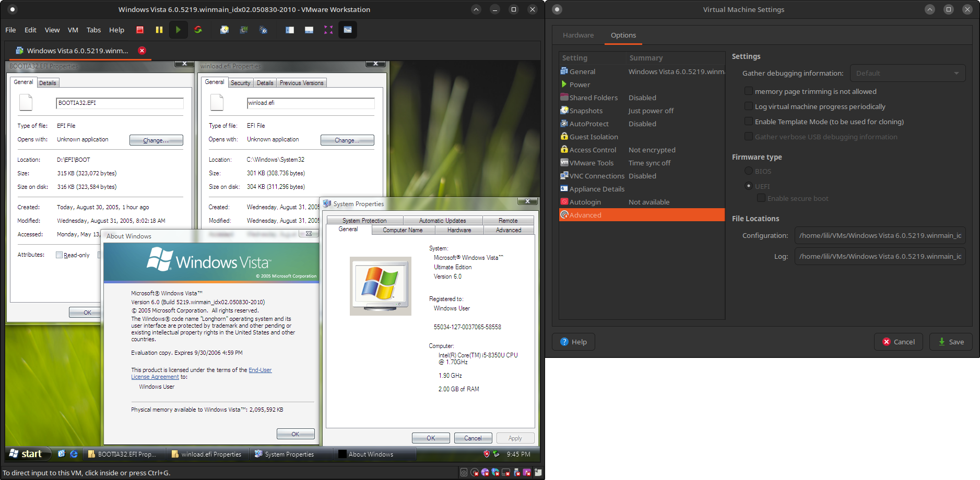This screenshot has width=980, height=480.
Task: Click the hard disk device status icon
Action: 464,473
